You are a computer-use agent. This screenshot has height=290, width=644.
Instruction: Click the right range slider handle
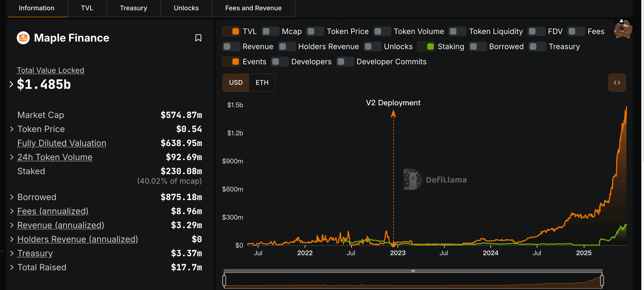(602, 281)
